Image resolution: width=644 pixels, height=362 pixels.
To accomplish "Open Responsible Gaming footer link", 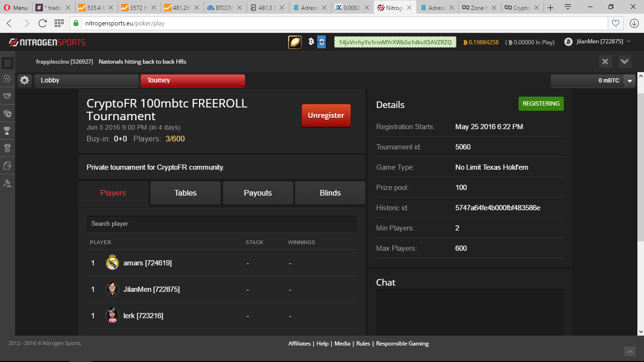I will [402, 344].
